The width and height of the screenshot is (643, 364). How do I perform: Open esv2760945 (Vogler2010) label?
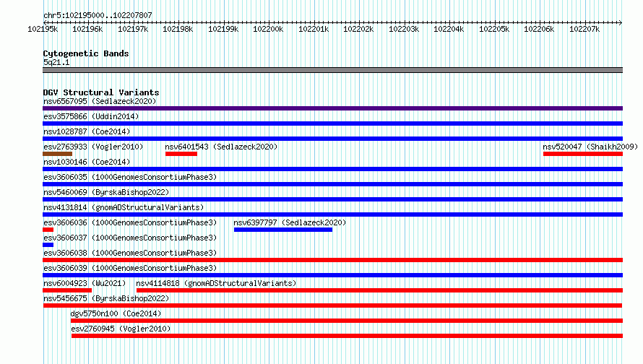[121, 329]
